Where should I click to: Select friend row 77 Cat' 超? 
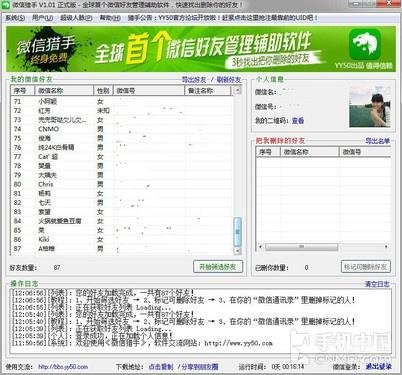click(x=122, y=157)
